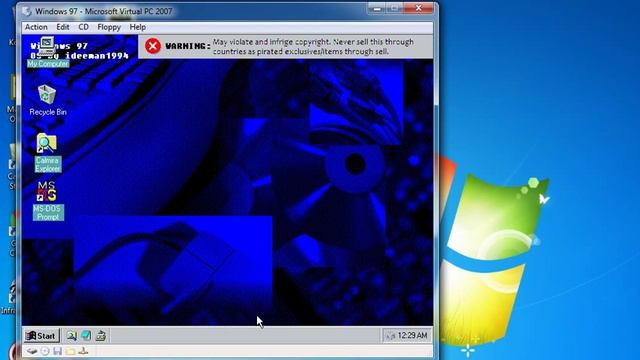Select the Calmira Explorer desktop icon
Screen dimensions: 640x360
(47, 153)
